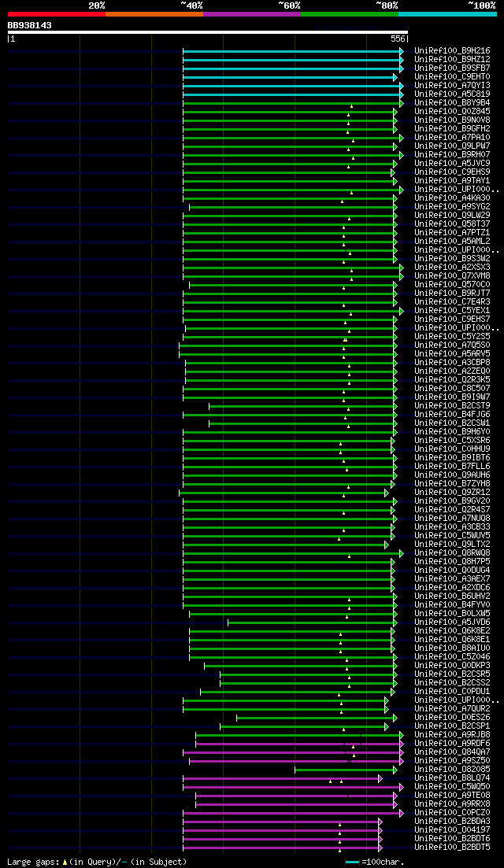
Task: Click the UniRef100_A7PA10 entry
Action: pos(452,137)
